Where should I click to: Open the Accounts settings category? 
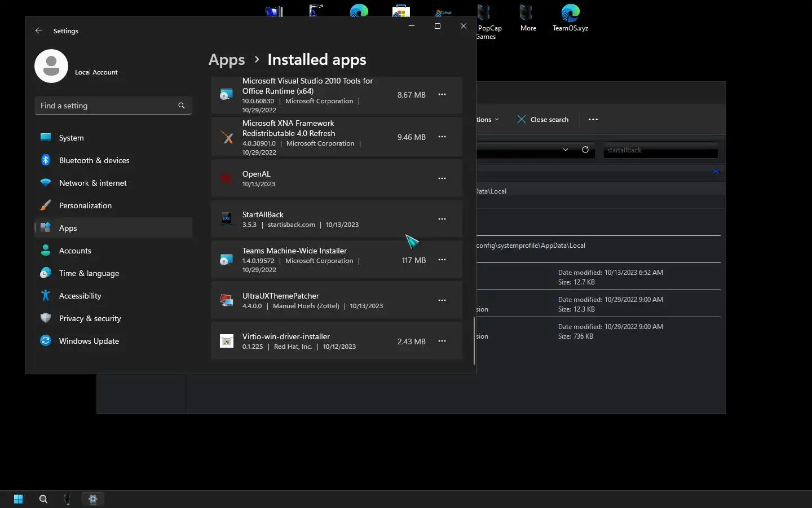(113, 251)
